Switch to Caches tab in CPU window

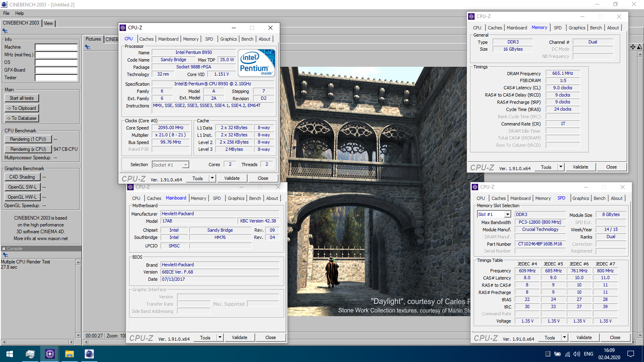147,39
